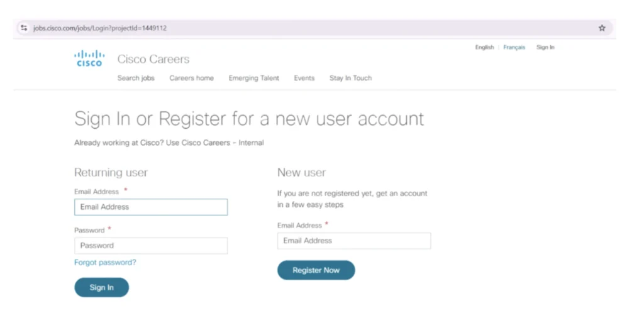Go to Careers home
This screenshot has width=644, height=328.
pos(191,79)
